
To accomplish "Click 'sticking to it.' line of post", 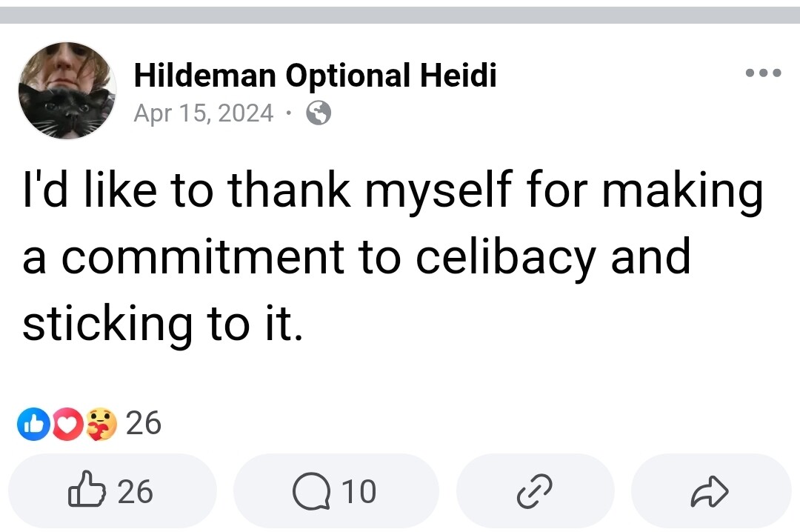I will 163,324.
